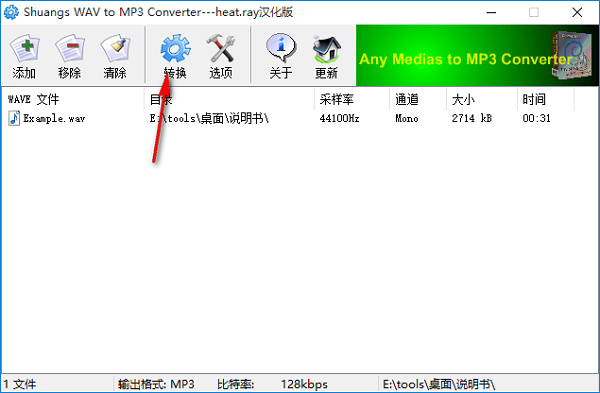The width and height of the screenshot is (600, 393).
Task: Sort by 通道 column header
Action: pyautogui.click(x=418, y=99)
